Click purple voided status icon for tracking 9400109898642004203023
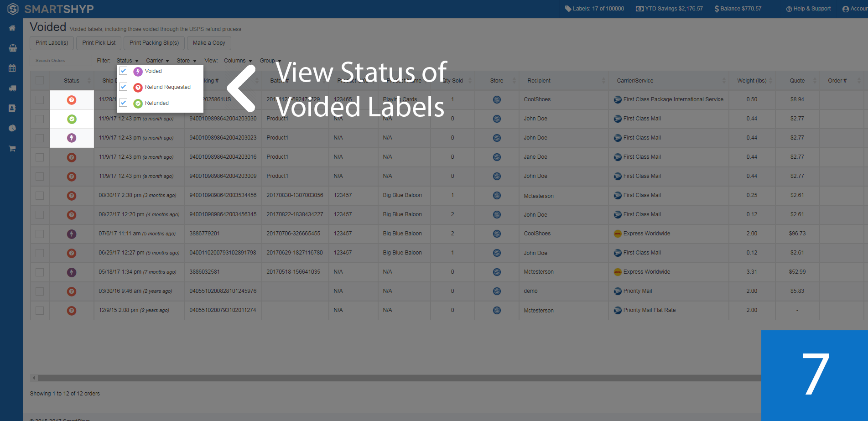This screenshot has height=421, width=868. click(72, 138)
